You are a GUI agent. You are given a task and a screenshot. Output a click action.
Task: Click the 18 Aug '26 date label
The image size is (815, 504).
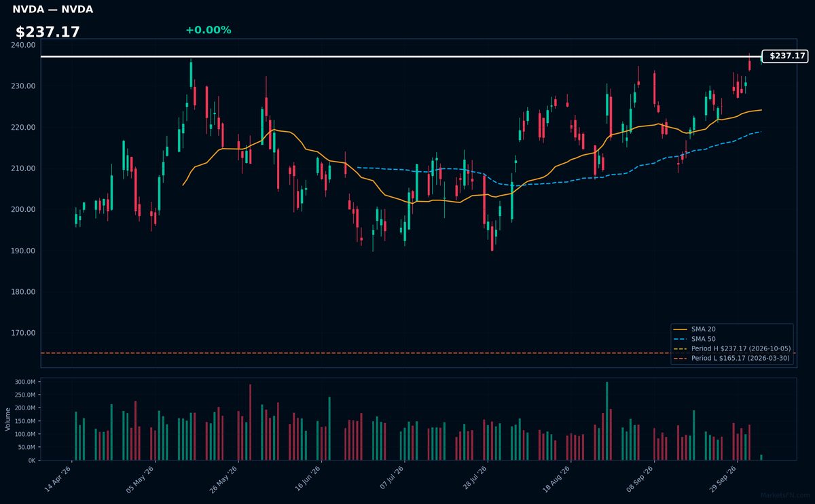point(556,480)
